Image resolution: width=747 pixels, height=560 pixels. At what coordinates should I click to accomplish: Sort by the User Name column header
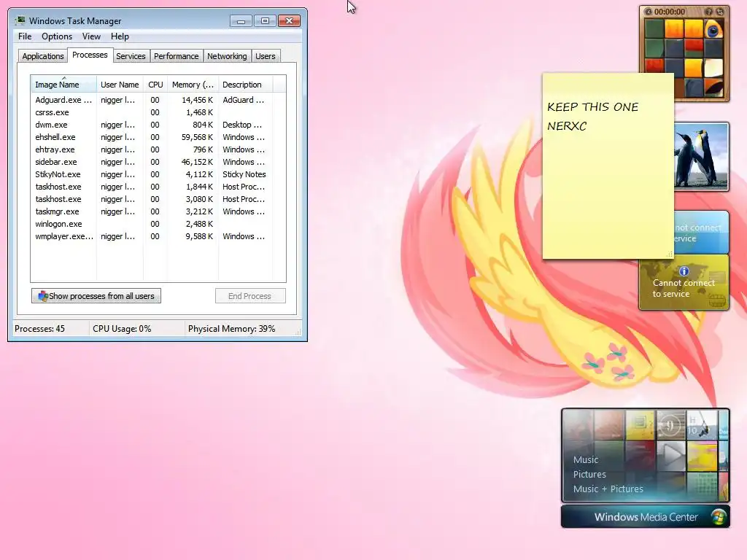click(120, 85)
